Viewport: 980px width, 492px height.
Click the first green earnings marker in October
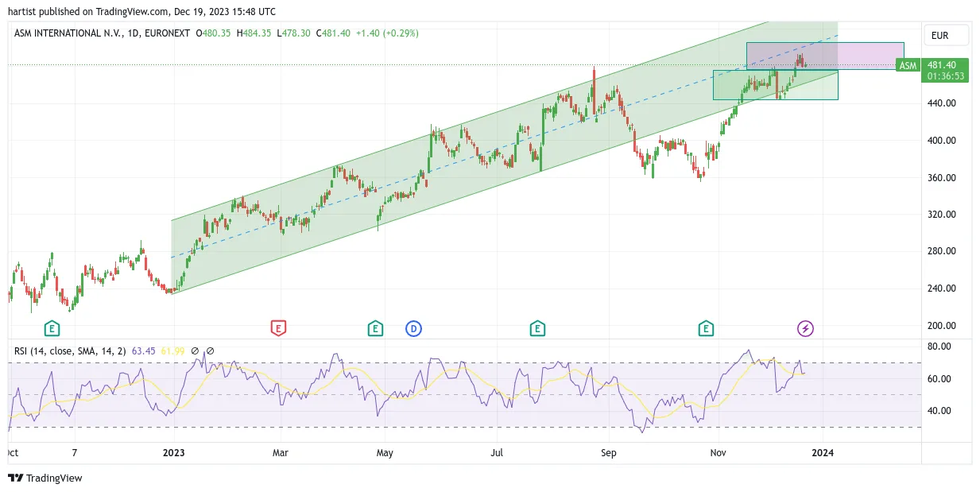[x=52, y=328]
